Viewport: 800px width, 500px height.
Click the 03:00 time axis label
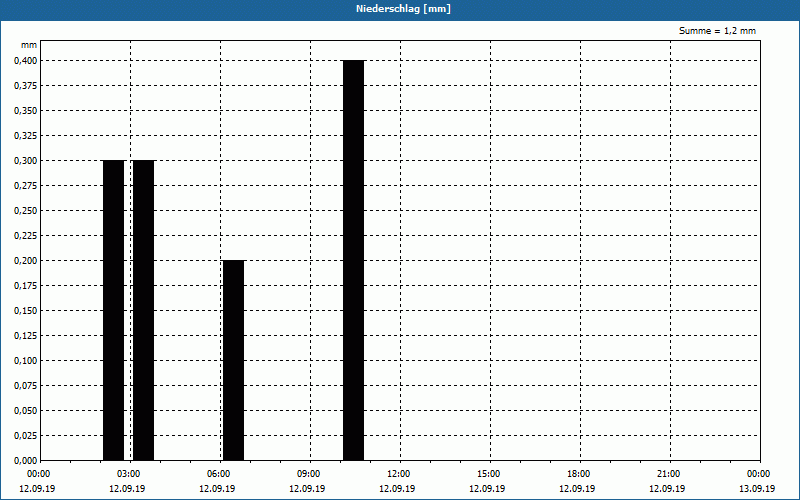coord(129,474)
